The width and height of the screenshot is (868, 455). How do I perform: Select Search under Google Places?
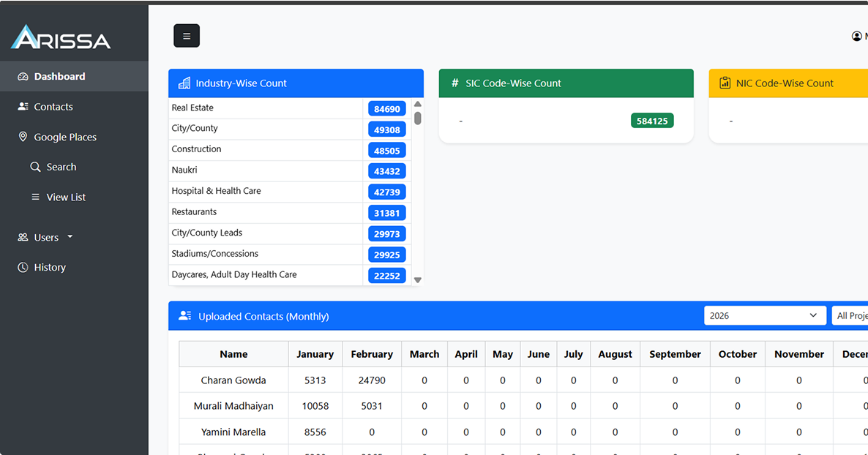click(x=61, y=167)
